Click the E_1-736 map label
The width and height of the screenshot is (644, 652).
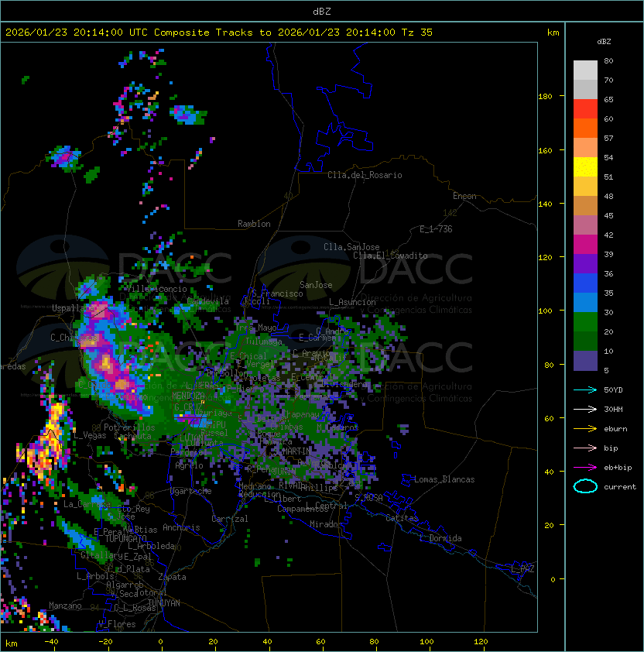[436, 229]
